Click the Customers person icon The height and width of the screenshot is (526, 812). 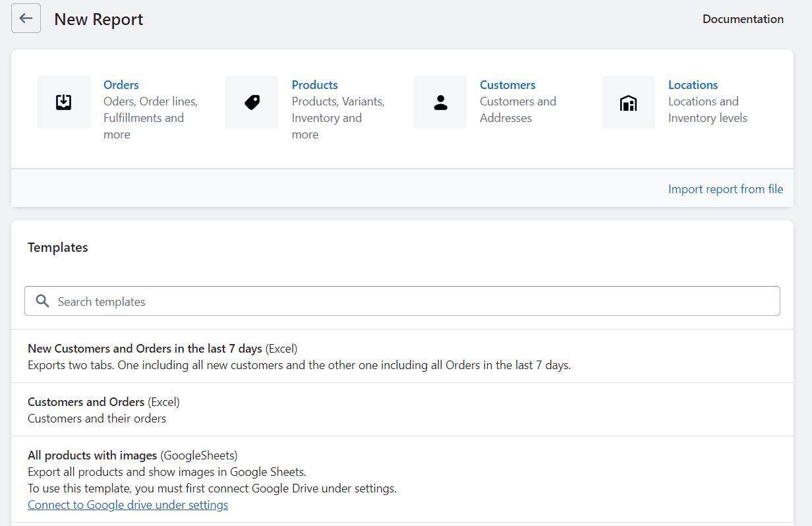pyautogui.click(x=440, y=102)
